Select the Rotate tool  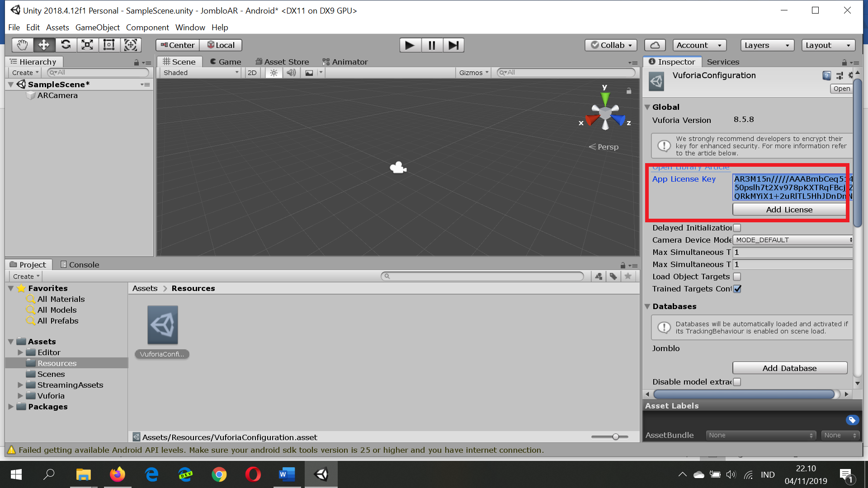pos(66,45)
